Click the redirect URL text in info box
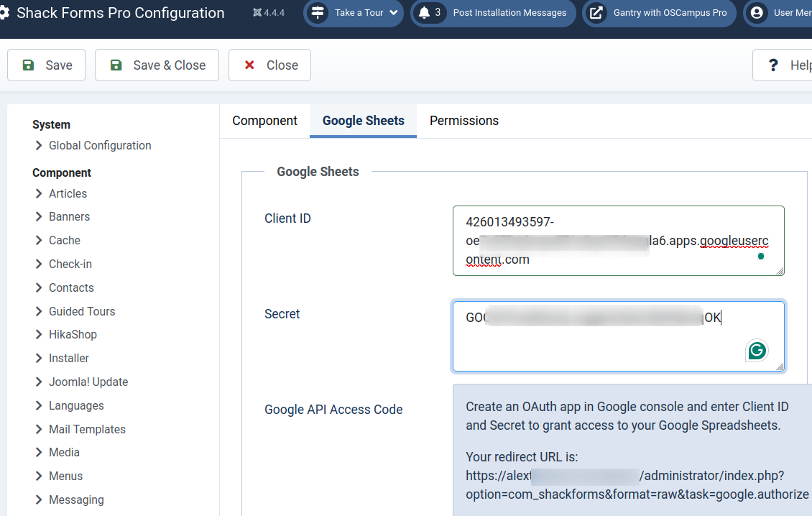Image resolution: width=812 pixels, height=516 pixels. tap(637, 485)
